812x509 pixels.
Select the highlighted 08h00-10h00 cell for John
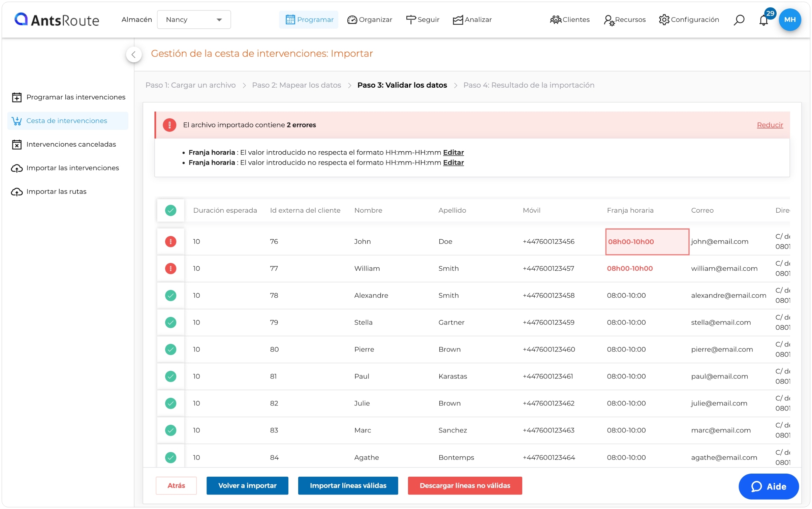(x=647, y=242)
